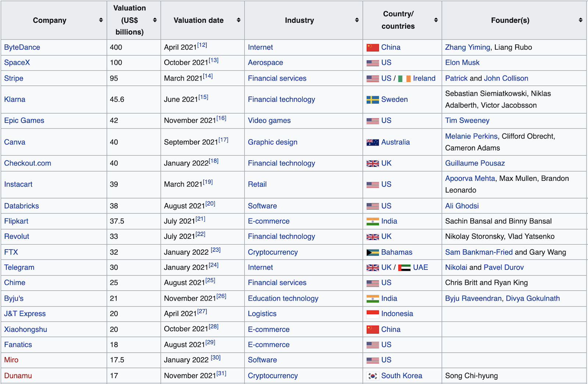Image resolution: width=588 pixels, height=384 pixels.
Task: Follow the Checkout.com link
Action: (x=28, y=163)
